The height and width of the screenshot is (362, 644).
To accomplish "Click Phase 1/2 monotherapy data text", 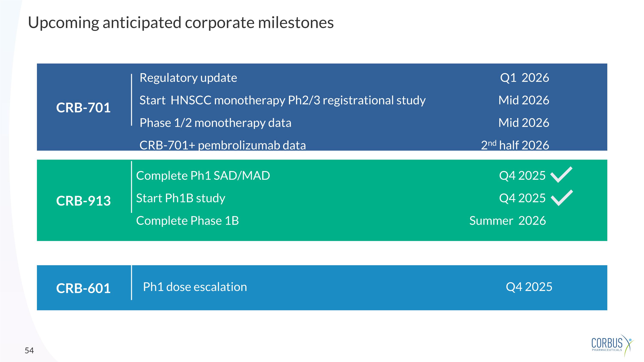I will coord(215,123).
